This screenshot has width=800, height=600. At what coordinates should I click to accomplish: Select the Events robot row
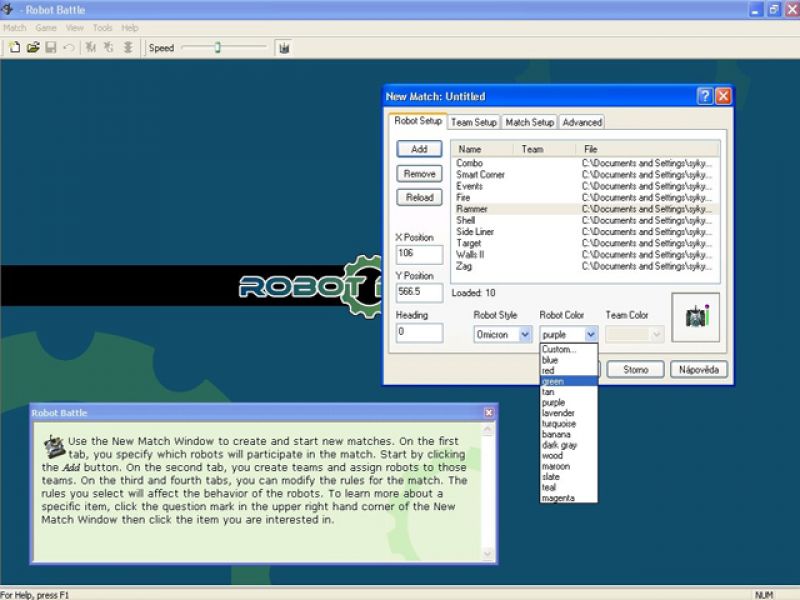coord(585,186)
